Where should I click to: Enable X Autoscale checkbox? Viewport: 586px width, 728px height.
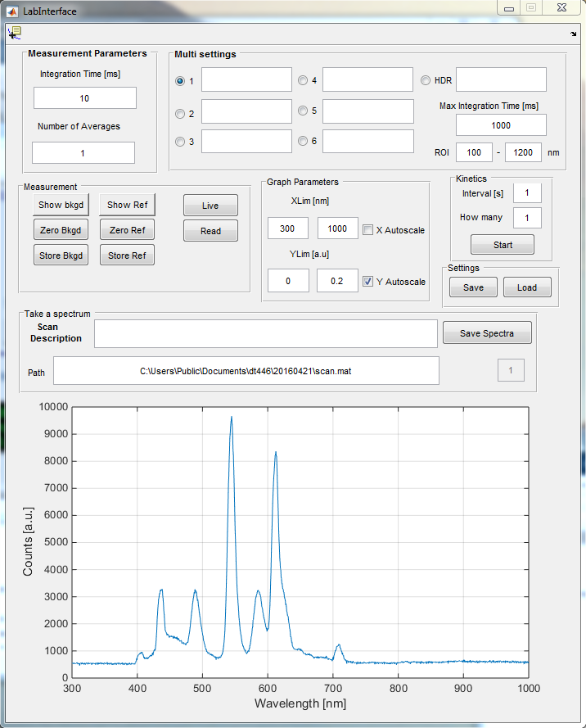[368, 230]
